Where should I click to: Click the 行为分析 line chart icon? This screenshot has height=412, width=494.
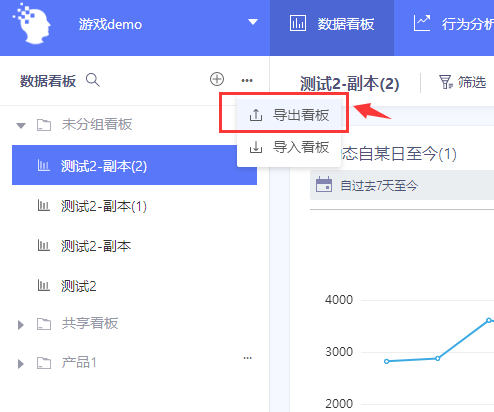pyautogui.click(x=422, y=23)
